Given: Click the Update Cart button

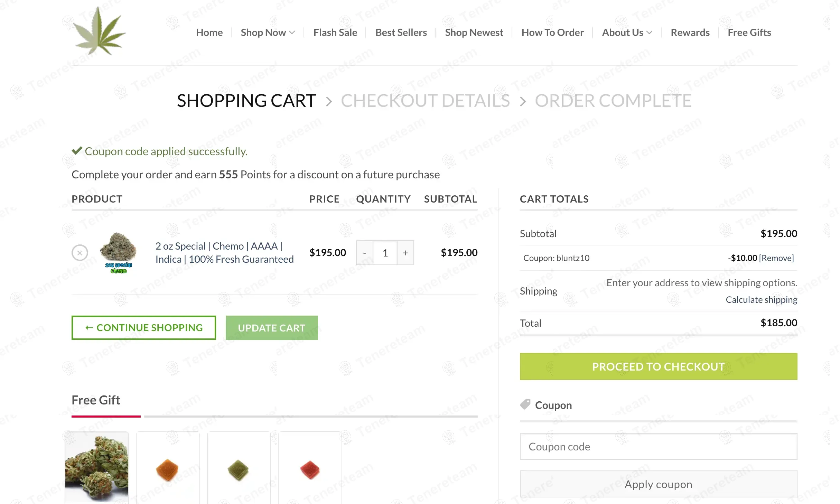Looking at the screenshot, I should [272, 328].
